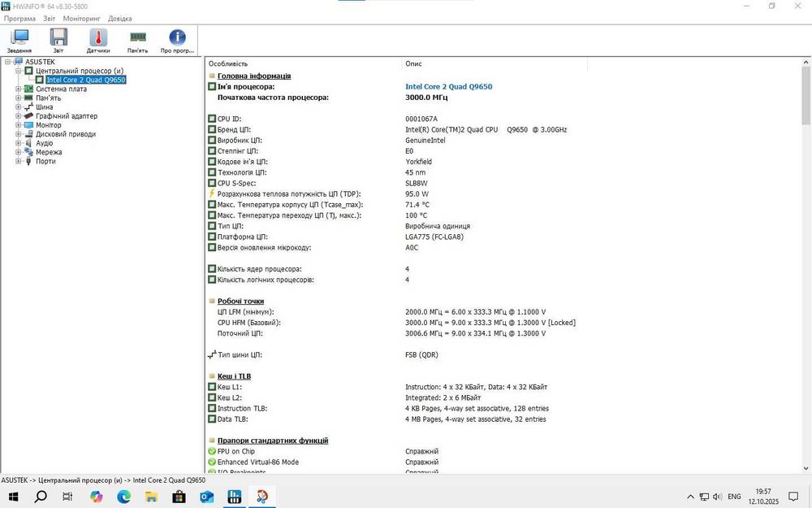The width and height of the screenshot is (812, 508).
Task: Click the Дискові приводи drive icon
Action: click(x=29, y=134)
